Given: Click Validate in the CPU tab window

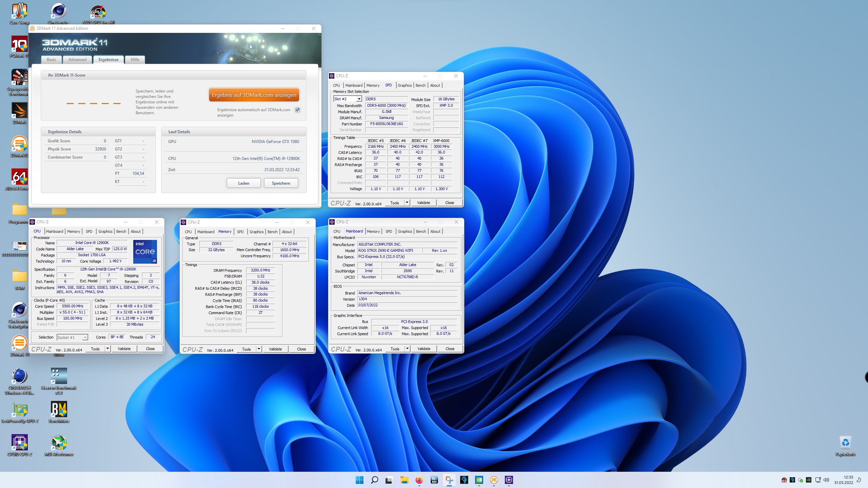Looking at the screenshot, I should tap(124, 349).
